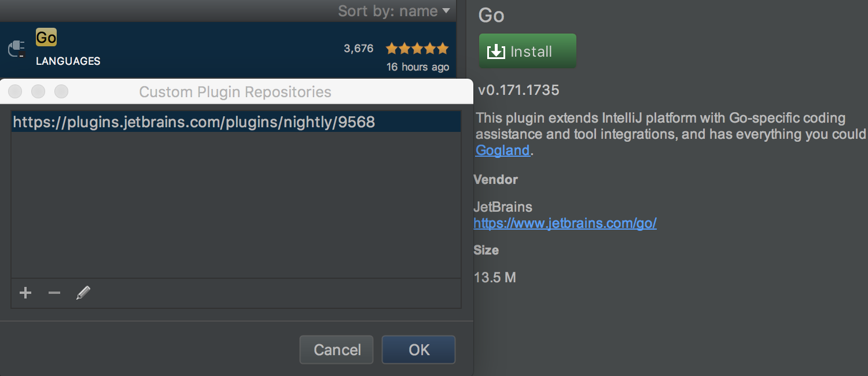Open the https://www.jetbrains.com/go/ vendor link
The height and width of the screenshot is (376, 868).
tap(565, 223)
